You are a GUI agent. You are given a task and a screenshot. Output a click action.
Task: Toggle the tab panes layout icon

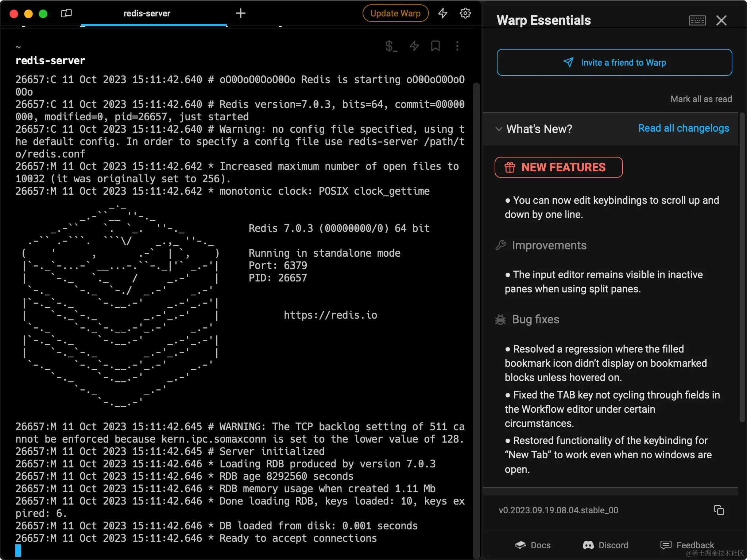[x=66, y=13]
